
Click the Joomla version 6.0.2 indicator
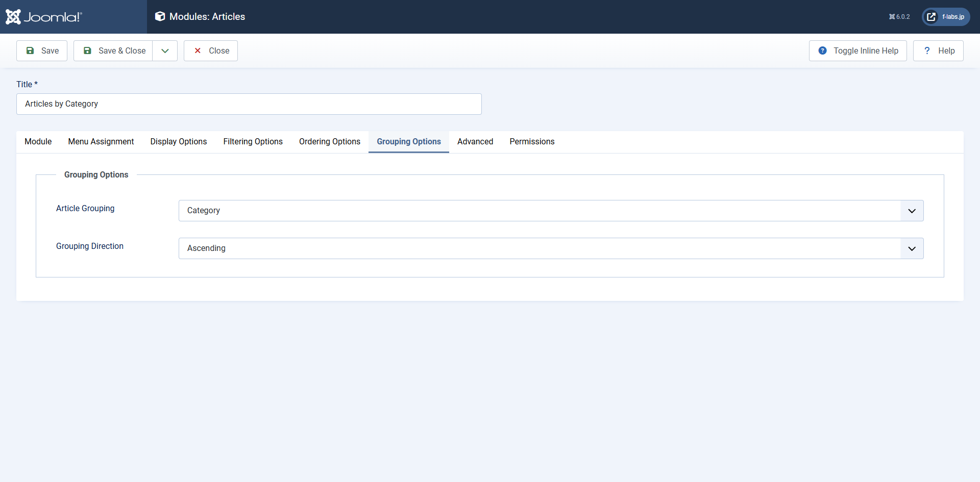click(x=899, y=16)
